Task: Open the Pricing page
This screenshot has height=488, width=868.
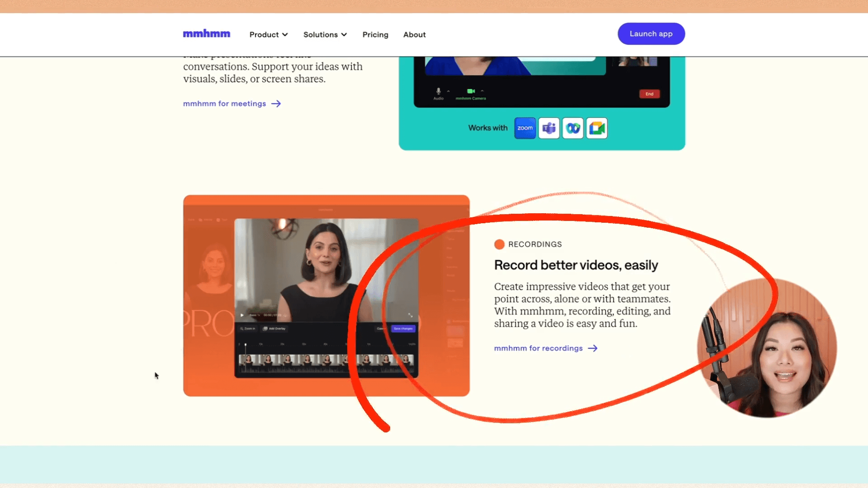Action: [x=375, y=35]
